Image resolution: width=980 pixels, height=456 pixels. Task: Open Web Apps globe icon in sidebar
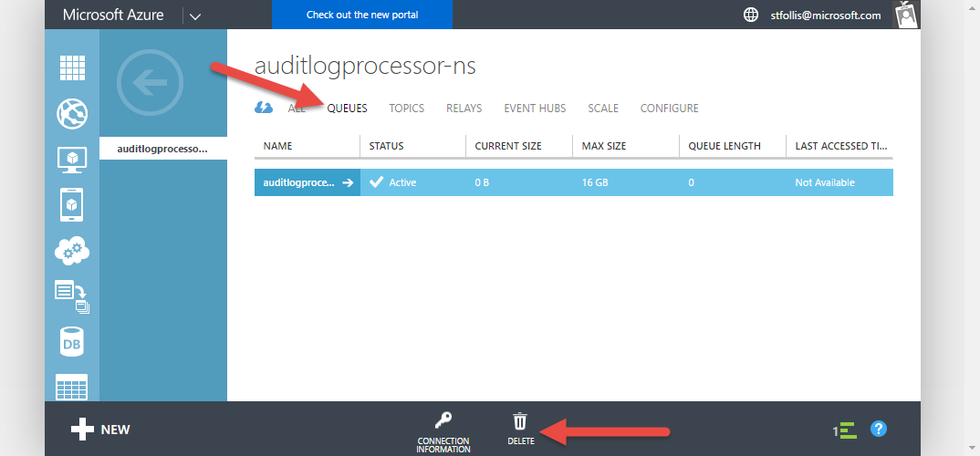coord(72,114)
